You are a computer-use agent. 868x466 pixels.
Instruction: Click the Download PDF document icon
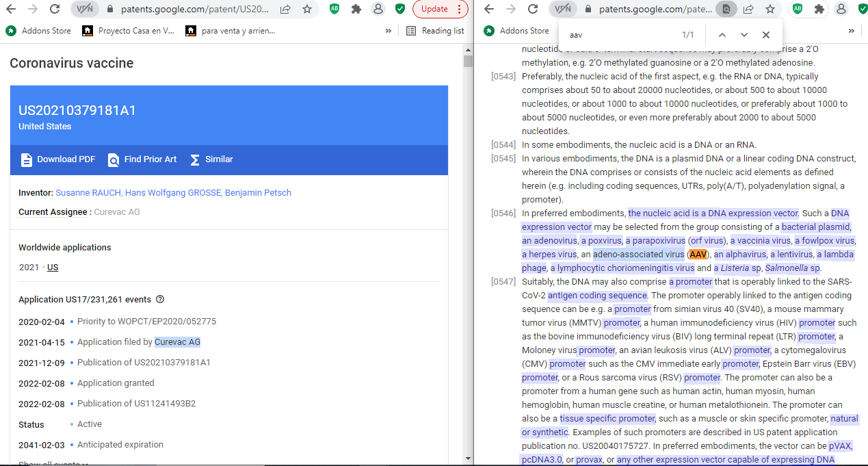tap(27, 159)
